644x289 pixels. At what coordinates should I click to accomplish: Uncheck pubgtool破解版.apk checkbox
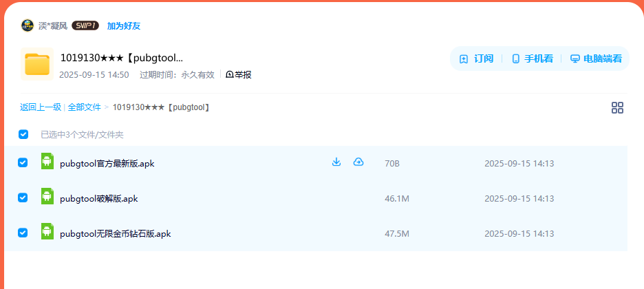coord(23,198)
